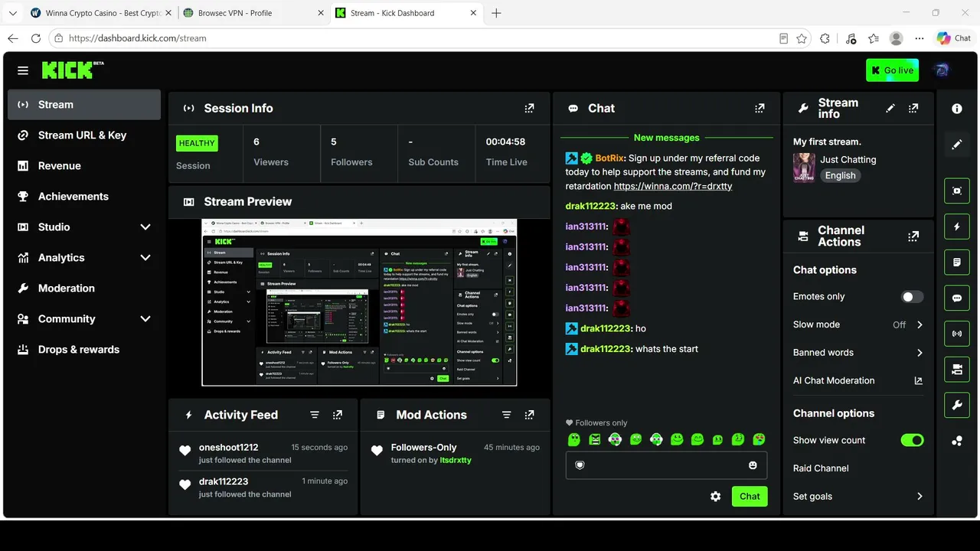This screenshot has width=980, height=551.
Task: Toggle Mod Actions document widget in right toolbar
Action: (x=957, y=262)
